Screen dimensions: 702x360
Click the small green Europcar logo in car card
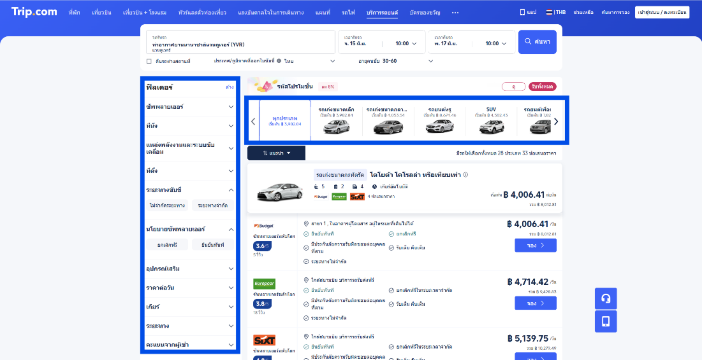tap(339, 197)
